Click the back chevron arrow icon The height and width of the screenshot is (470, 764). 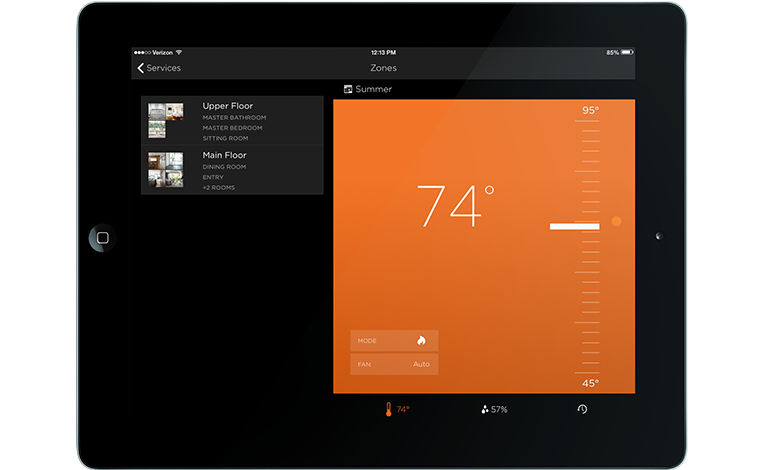[140, 68]
